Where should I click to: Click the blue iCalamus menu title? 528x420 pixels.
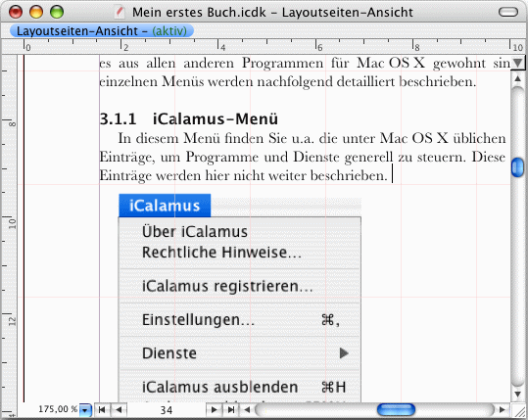[x=165, y=206]
